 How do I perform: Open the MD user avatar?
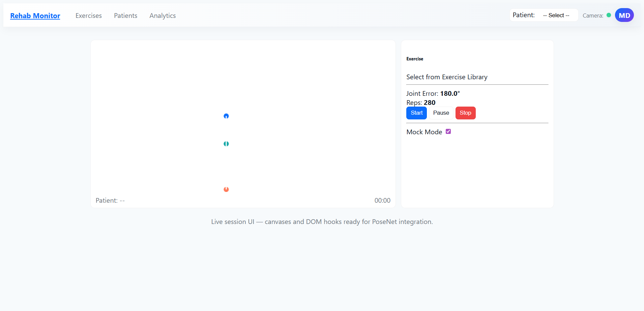coord(624,15)
